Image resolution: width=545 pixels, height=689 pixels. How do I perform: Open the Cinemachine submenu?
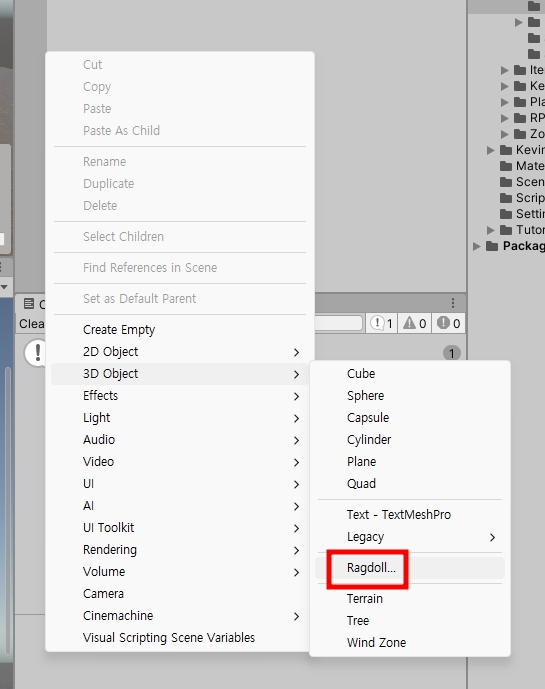180,615
